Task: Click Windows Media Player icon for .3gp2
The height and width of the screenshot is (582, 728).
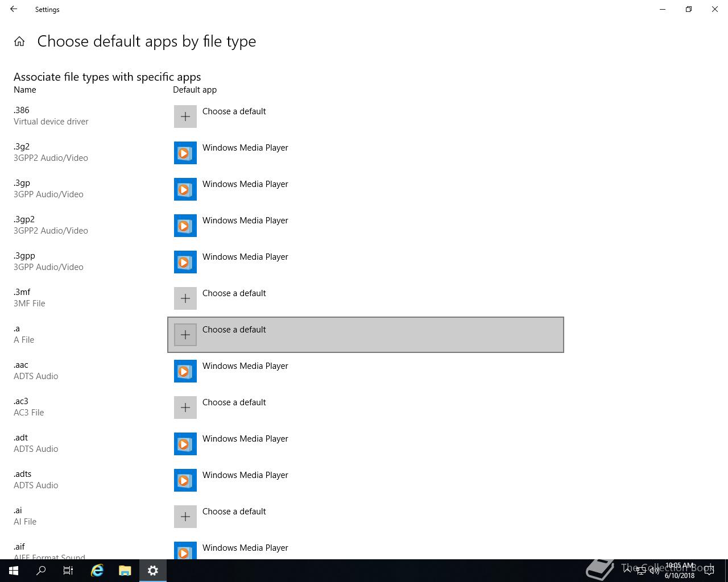Action: 185,226
